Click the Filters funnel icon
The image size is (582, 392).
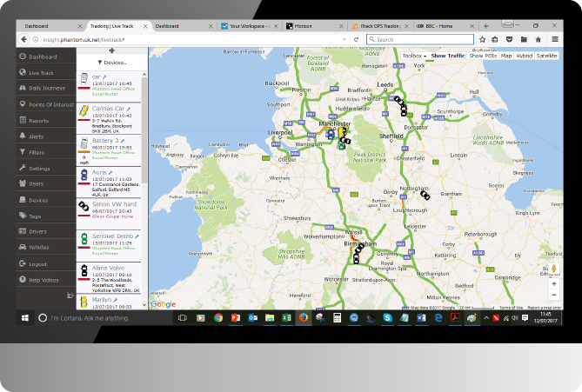[23, 152]
